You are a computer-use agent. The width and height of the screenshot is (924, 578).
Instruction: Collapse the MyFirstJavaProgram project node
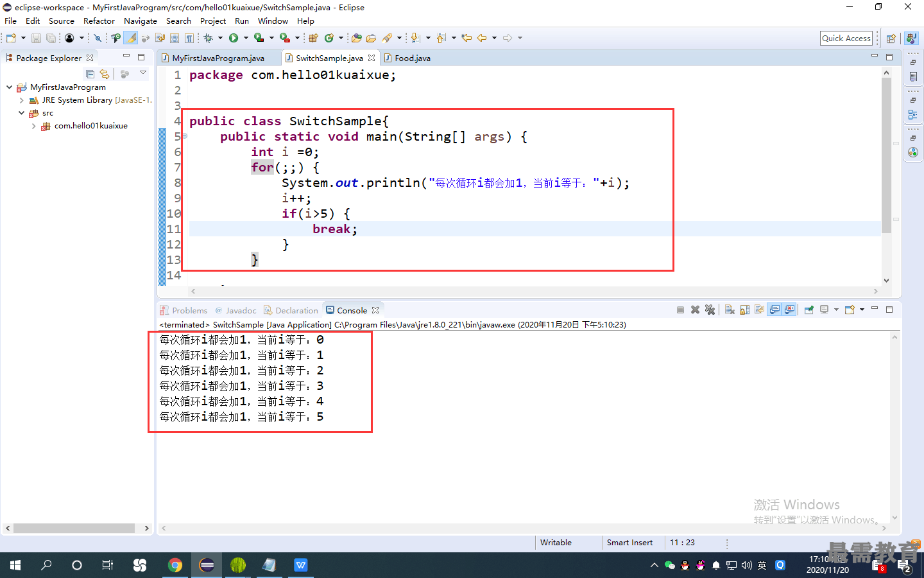pyautogui.click(x=9, y=87)
